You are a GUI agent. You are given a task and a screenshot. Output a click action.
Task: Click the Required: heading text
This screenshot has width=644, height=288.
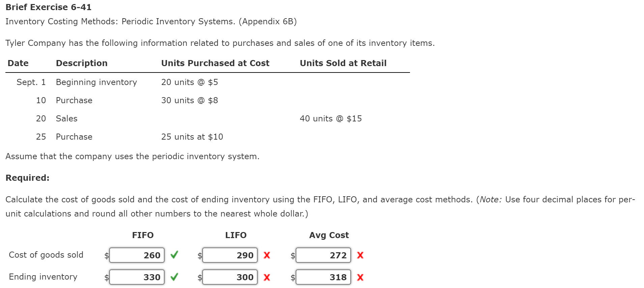point(27,178)
